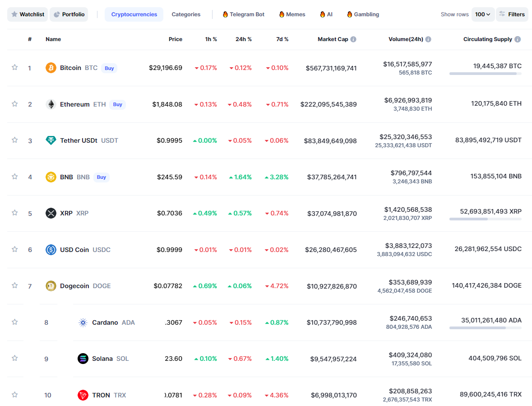The image size is (532, 406).
Task: Open the Filters panel
Action: tap(512, 14)
